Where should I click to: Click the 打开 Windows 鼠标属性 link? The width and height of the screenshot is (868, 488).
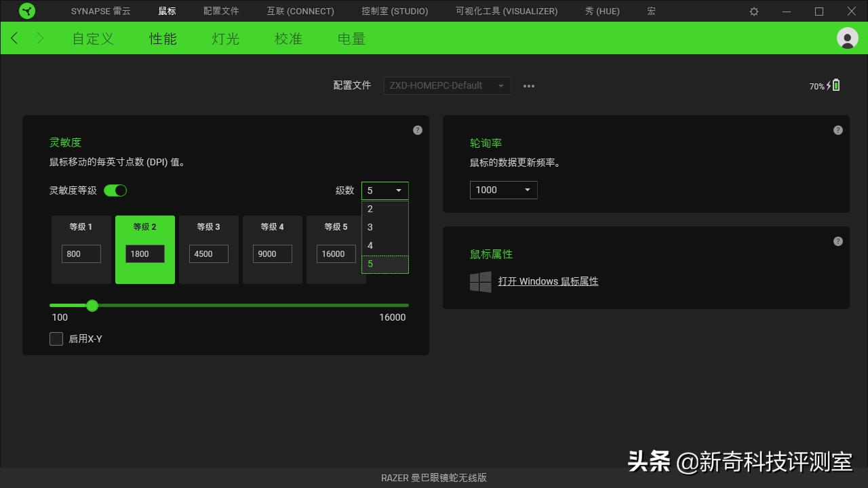(x=549, y=281)
